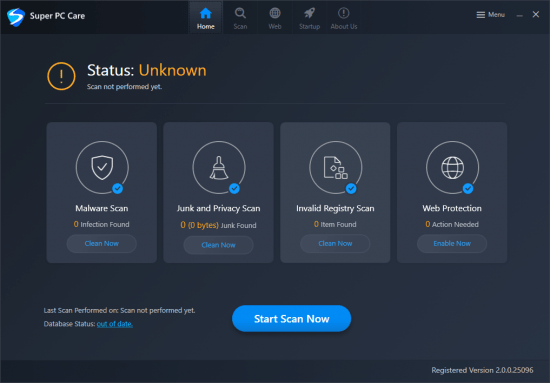Image resolution: width=550 pixels, height=383 pixels.
Task: Toggle the Web Protection blue checkmark
Action: click(x=468, y=189)
